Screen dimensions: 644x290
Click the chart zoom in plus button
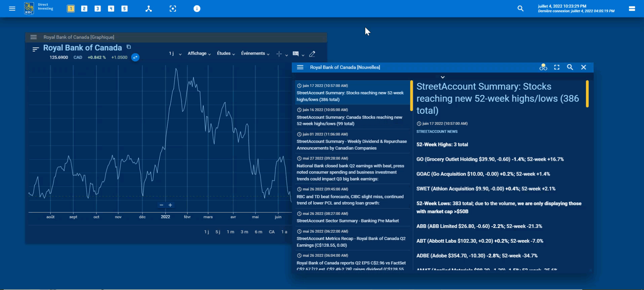(170, 205)
